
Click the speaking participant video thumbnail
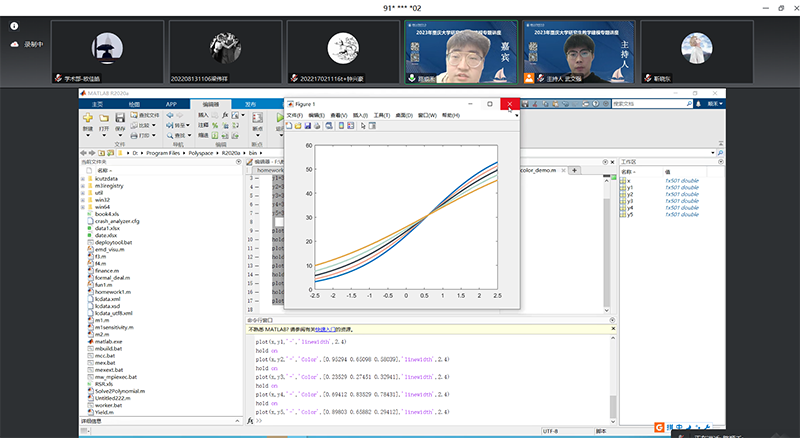pos(461,52)
